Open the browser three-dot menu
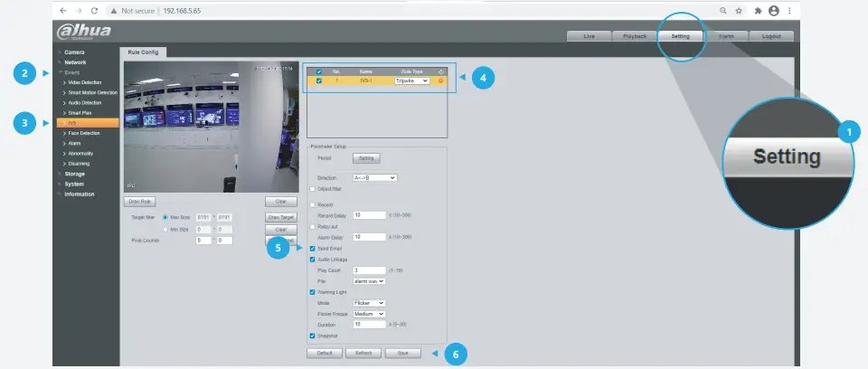 pos(788,11)
